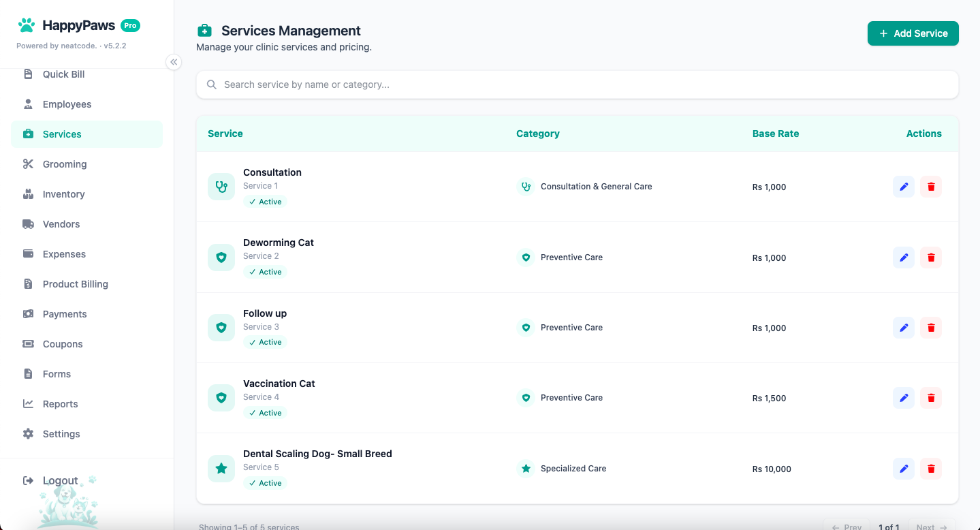Click "Specialized Care" category text
The image size is (980, 530).
[x=573, y=469]
